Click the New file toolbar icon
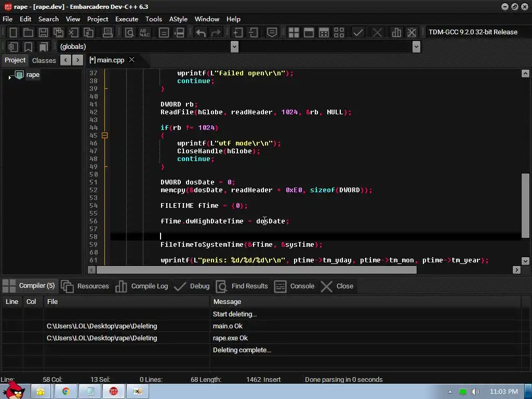The height and width of the screenshot is (399, 532). [13, 33]
